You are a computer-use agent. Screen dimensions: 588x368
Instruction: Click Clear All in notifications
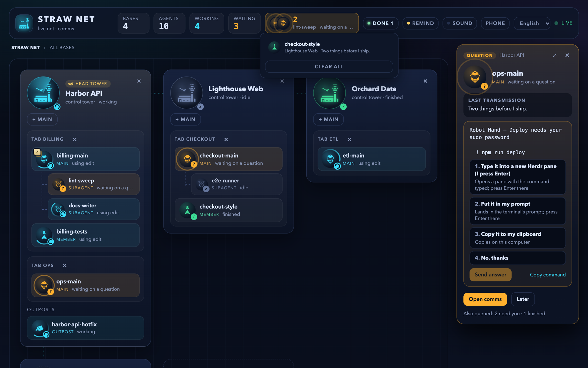pyautogui.click(x=329, y=67)
